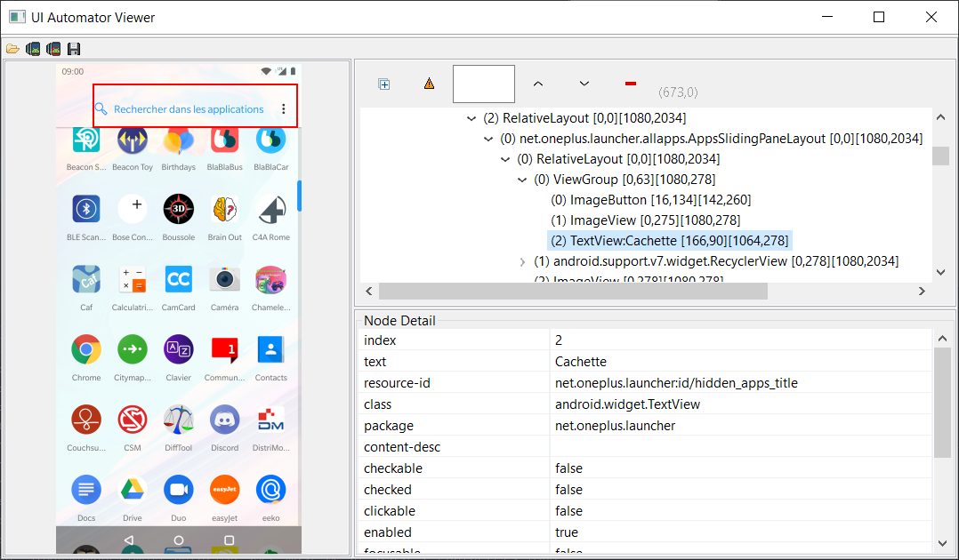Click the expand all plus icon
This screenshot has width=959, height=560.
click(x=384, y=84)
